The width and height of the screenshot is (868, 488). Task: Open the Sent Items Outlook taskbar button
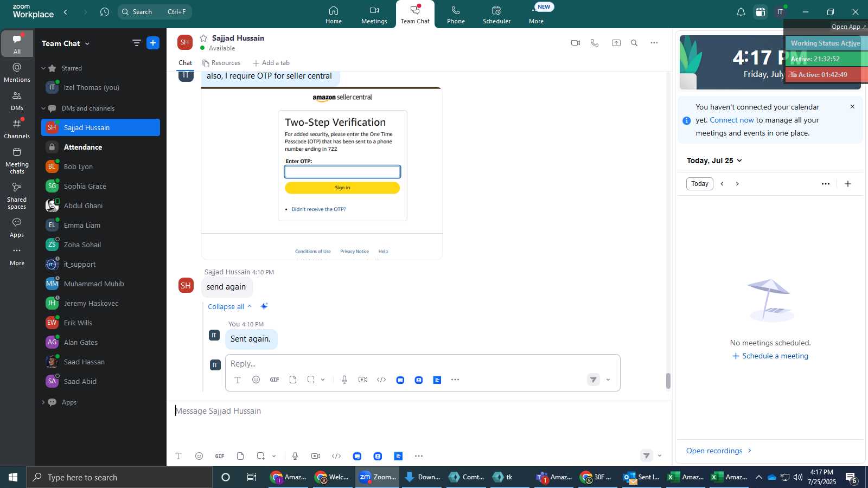(x=642, y=477)
